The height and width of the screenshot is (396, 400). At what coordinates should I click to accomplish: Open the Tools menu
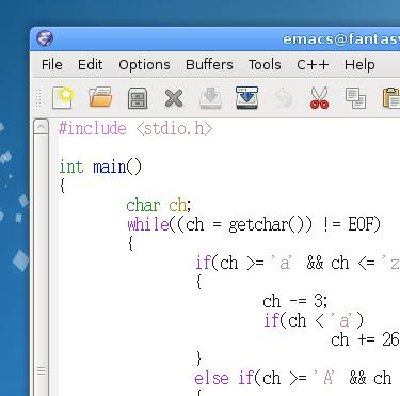pos(265,64)
